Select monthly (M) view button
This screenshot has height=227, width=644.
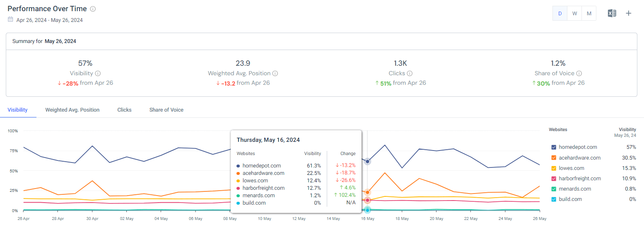(589, 13)
